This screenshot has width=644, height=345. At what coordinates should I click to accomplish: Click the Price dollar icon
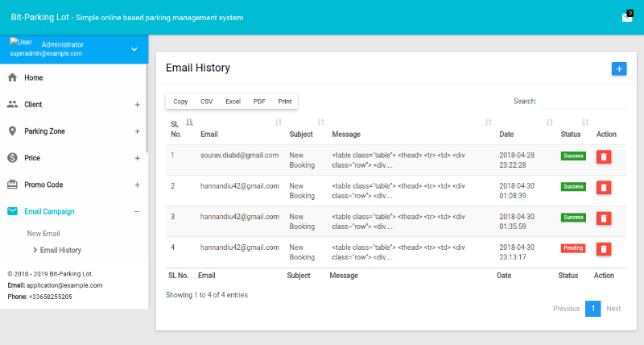[12, 157]
